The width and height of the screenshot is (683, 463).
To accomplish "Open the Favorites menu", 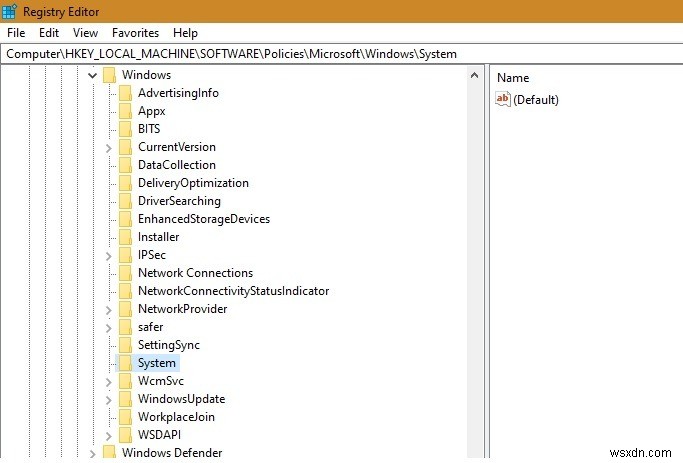I will coord(135,33).
